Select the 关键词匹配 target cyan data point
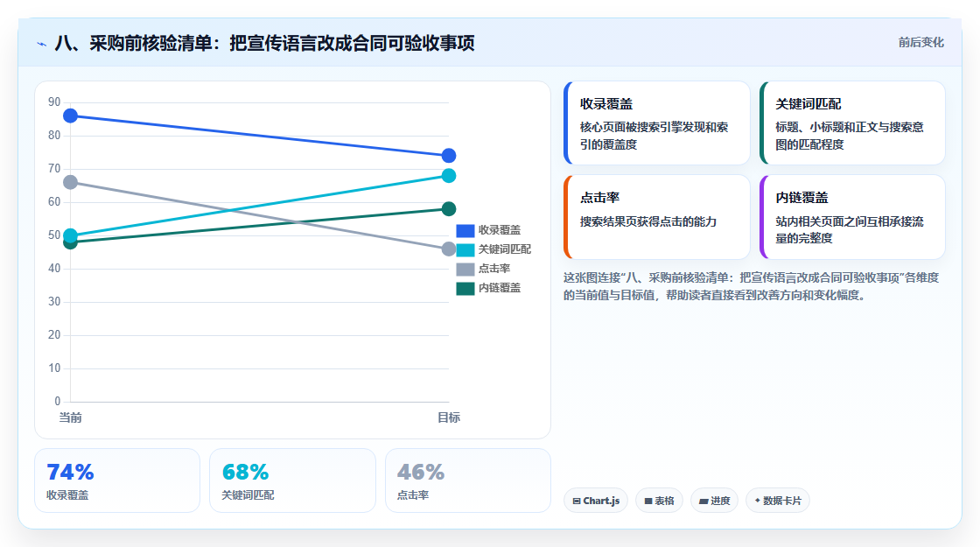 (x=449, y=176)
